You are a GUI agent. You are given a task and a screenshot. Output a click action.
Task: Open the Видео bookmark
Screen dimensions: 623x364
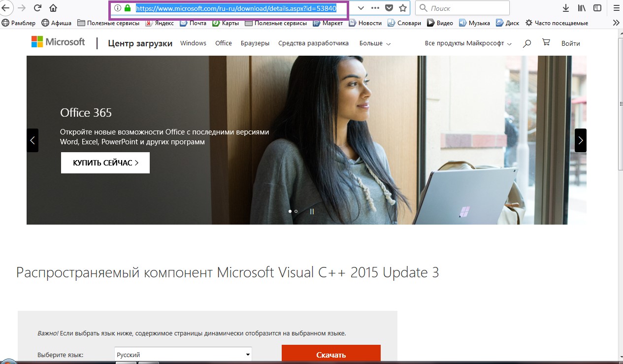(440, 23)
